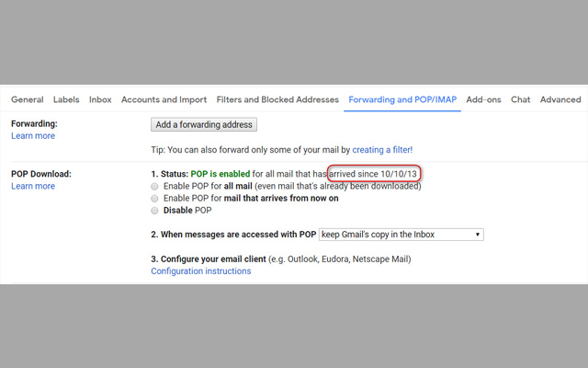Image resolution: width=588 pixels, height=368 pixels.
Task: Switch to the Labels tab
Action: 66,99
